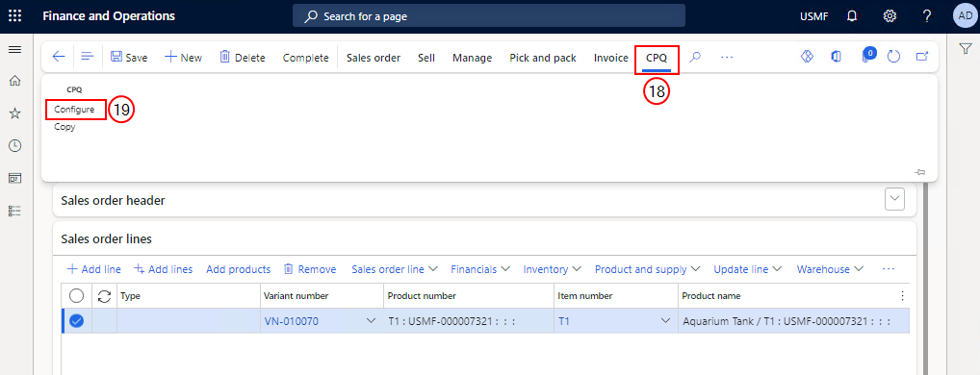Open the action pane options lines icon
Viewport: 980px width, 375px height.
tap(88, 57)
